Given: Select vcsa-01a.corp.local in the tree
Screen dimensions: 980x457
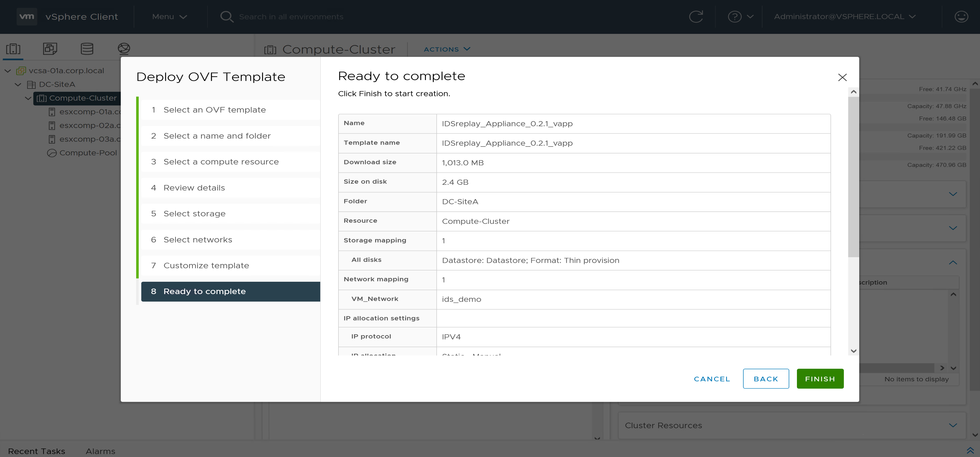Looking at the screenshot, I should 66,71.
